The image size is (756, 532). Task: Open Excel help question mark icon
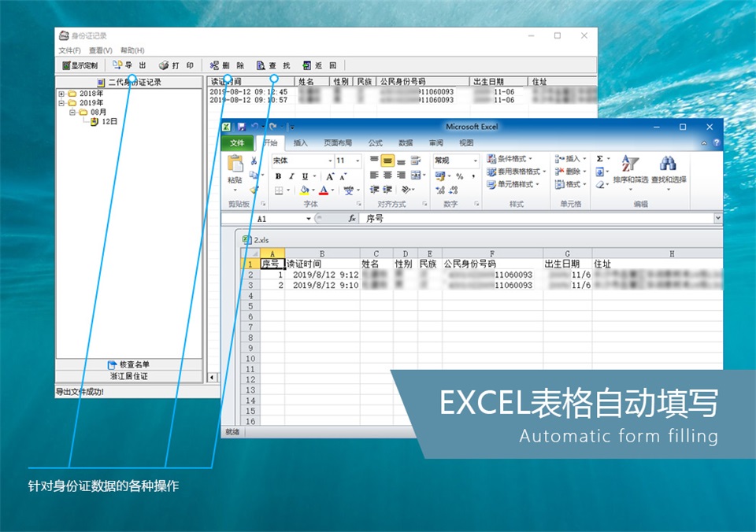pos(717,142)
